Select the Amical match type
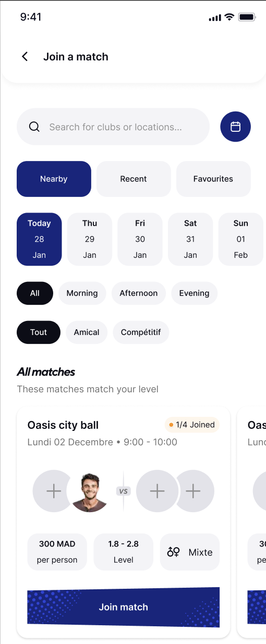 click(x=87, y=332)
